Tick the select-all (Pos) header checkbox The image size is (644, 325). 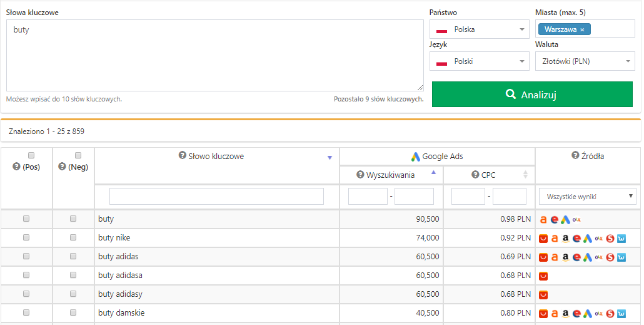point(31,155)
